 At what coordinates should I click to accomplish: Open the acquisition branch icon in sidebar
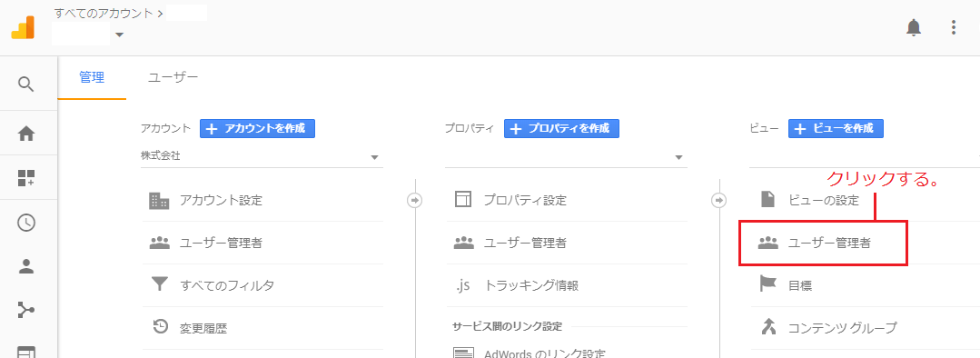[26, 309]
